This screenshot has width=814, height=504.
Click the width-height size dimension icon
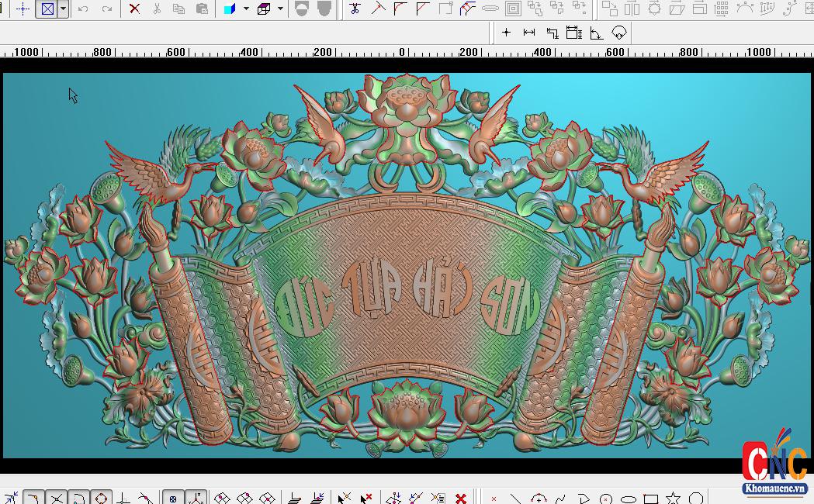point(573,33)
